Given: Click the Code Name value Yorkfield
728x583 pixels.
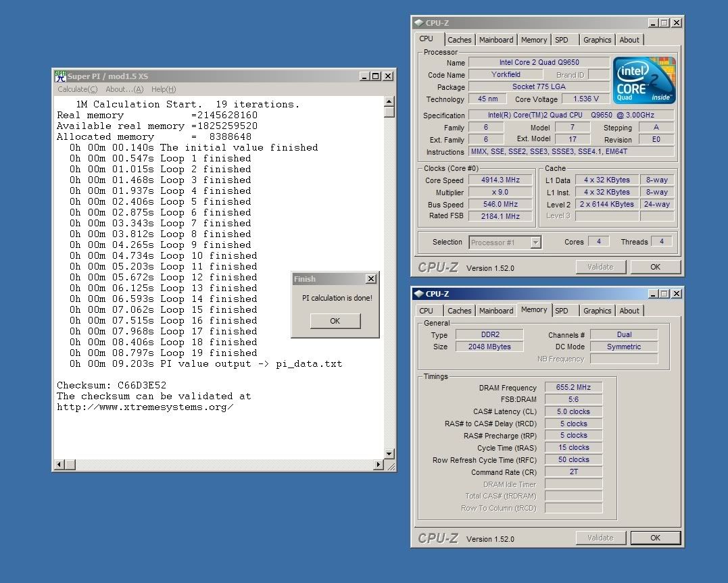Looking at the screenshot, I should pyautogui.click(x=506, y=74).
